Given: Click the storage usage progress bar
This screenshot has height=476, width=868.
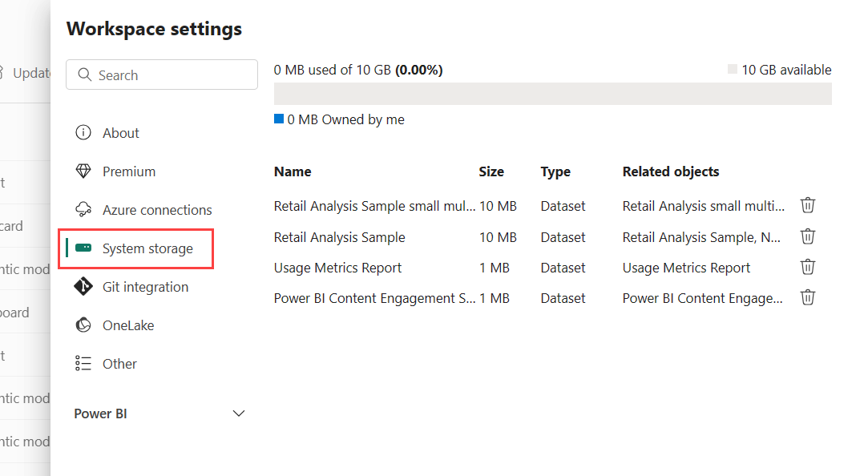Looking at the screenshot, I should pos(552,94).
